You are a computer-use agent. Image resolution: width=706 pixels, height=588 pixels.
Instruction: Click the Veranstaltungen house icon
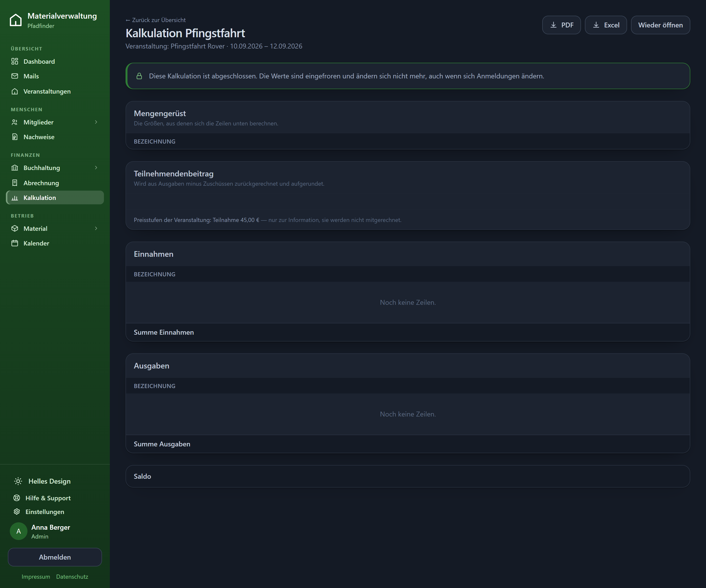pyautogui.click(x=15, y=91)
